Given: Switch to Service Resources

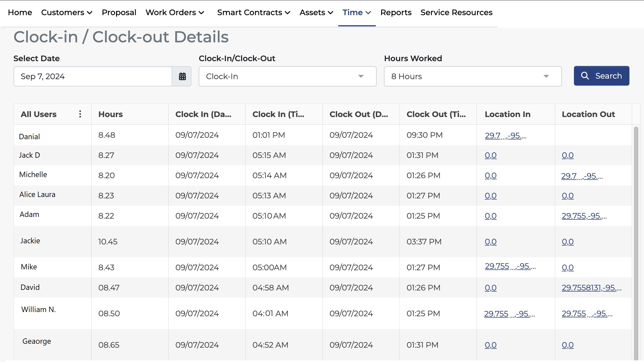Looking at the screenshot, I should click(x=456, y=12).
